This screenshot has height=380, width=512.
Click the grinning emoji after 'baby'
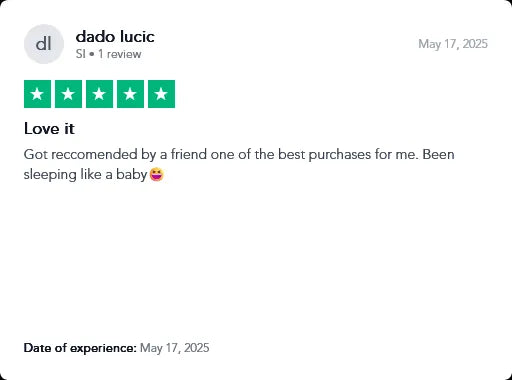[x=157, y=174]
